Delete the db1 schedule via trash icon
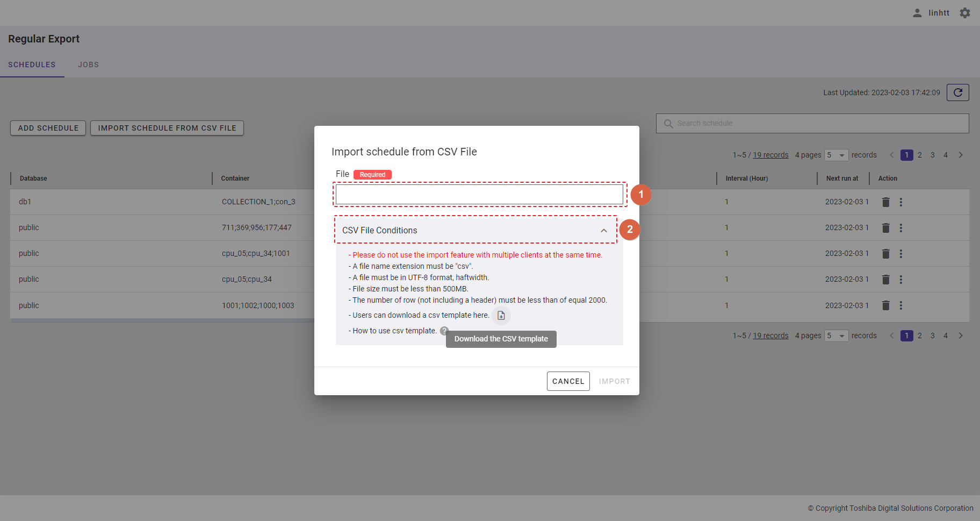Screen dimensions: 980x521 point(886,202)
